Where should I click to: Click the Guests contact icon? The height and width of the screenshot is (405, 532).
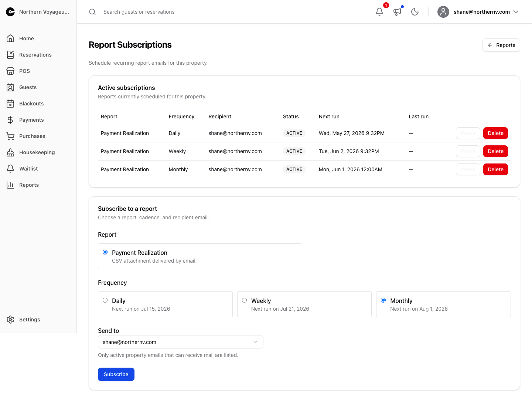[x=10, y=87]
